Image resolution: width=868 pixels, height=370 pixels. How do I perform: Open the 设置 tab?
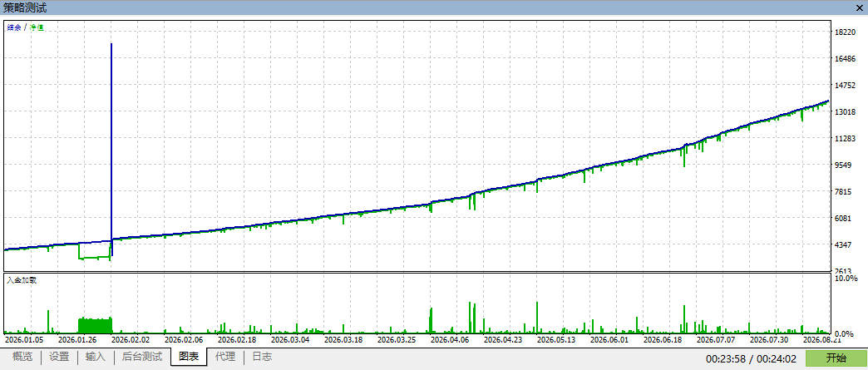pos(59,358)
